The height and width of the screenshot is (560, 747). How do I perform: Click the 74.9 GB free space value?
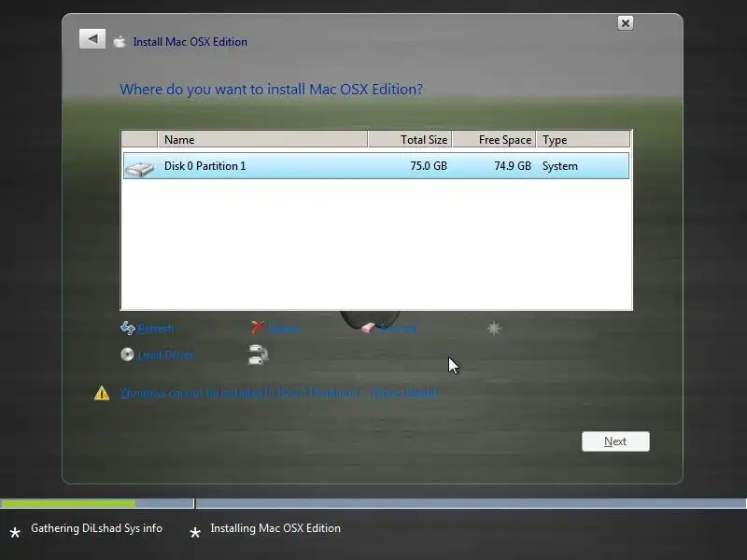tap(512, 166)
